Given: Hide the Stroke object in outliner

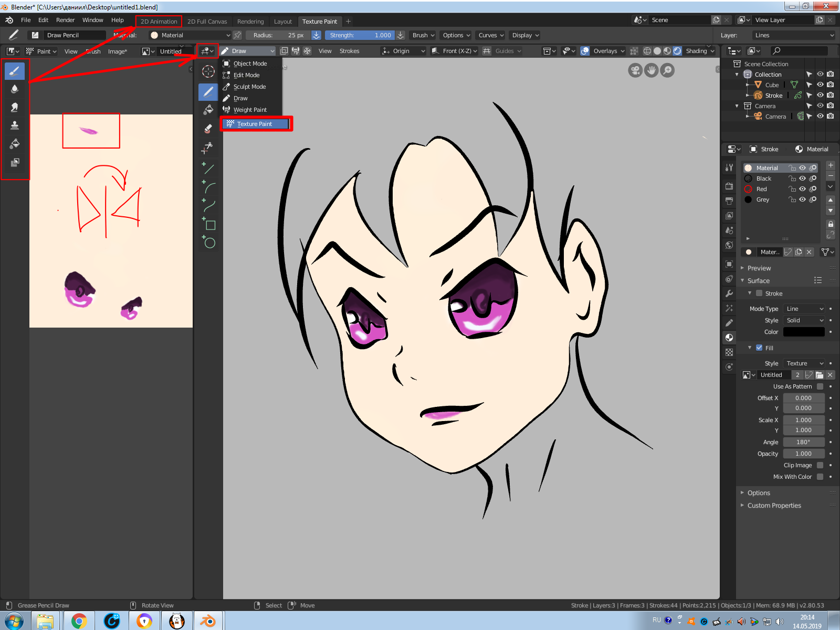Looking at the screenshot, I should pos(820,95).
